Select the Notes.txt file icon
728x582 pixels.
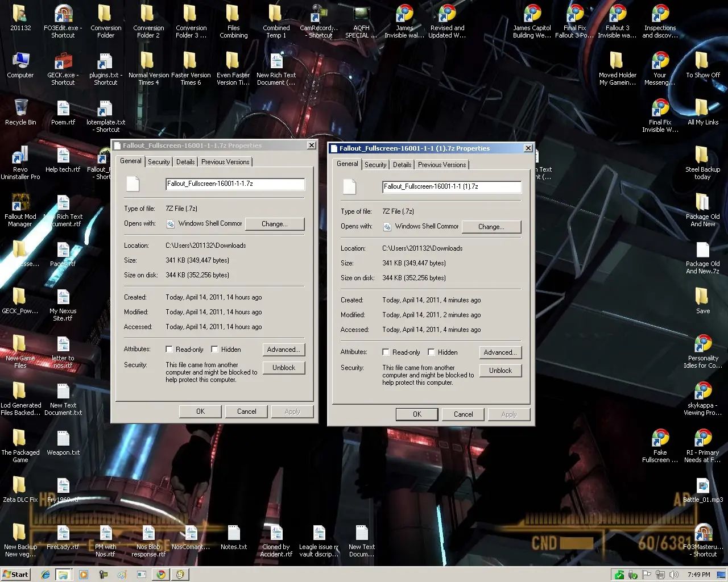click(234, 533)
